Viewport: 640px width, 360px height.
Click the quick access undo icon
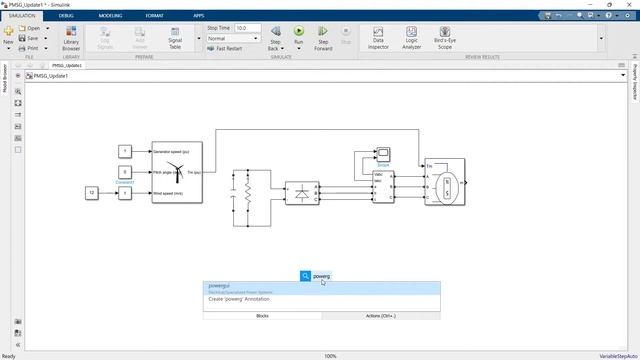[558, 16]
